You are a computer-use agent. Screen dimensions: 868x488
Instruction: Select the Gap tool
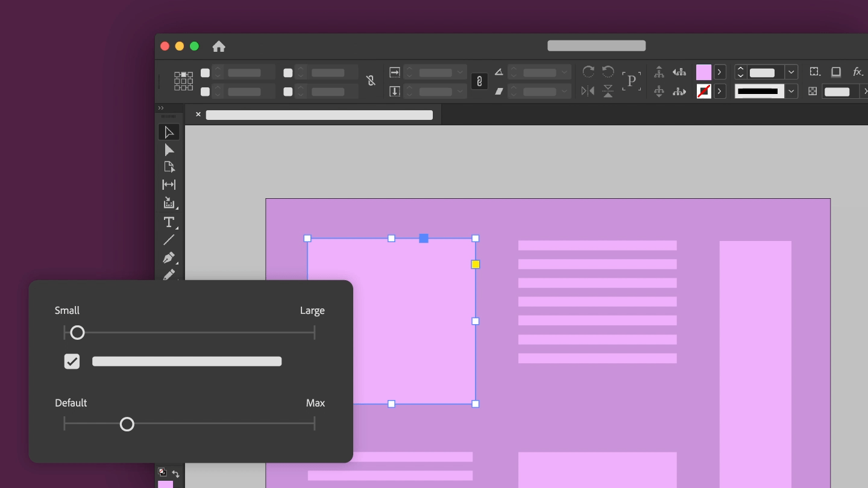(169, 184)
